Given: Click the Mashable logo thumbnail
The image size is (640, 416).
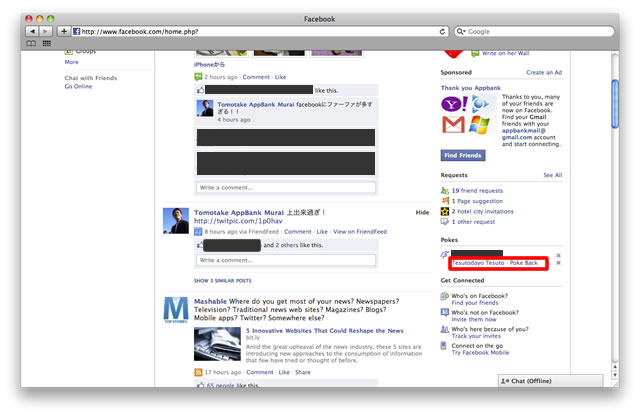Looking at the screenshot, I should pyautogui.click(x=176, y=310).
